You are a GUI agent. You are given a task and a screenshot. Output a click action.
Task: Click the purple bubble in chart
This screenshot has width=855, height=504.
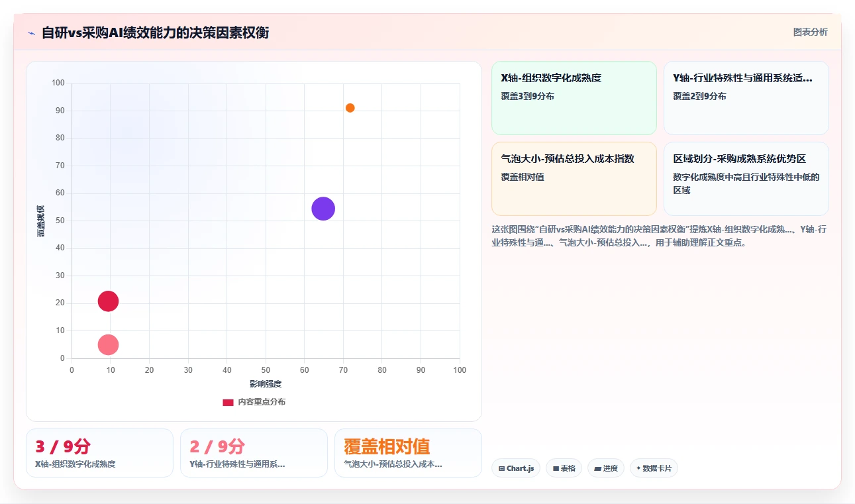coord(323,209)
